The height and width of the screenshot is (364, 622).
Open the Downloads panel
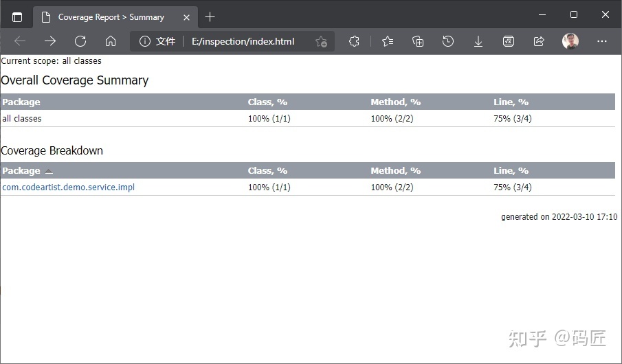coord(478,41)
